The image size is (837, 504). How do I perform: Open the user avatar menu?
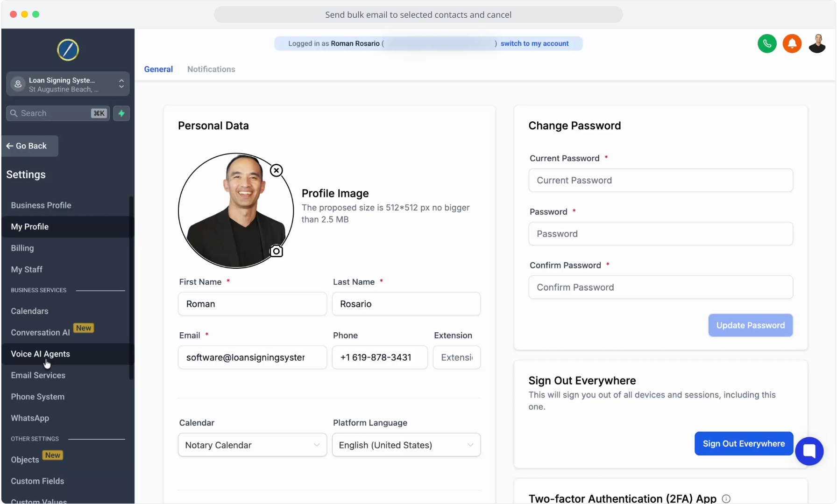pos(817,43)
